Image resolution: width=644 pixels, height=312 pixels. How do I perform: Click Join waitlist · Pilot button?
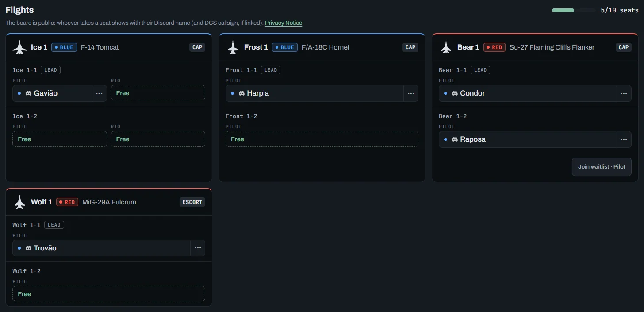pos(602,167)
